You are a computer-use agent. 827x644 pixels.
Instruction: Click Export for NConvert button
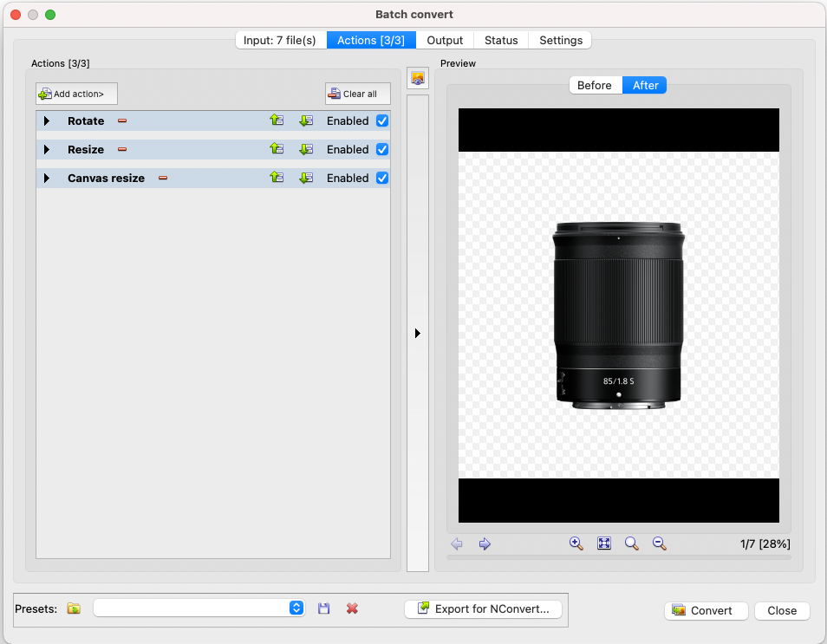[484, 609]
